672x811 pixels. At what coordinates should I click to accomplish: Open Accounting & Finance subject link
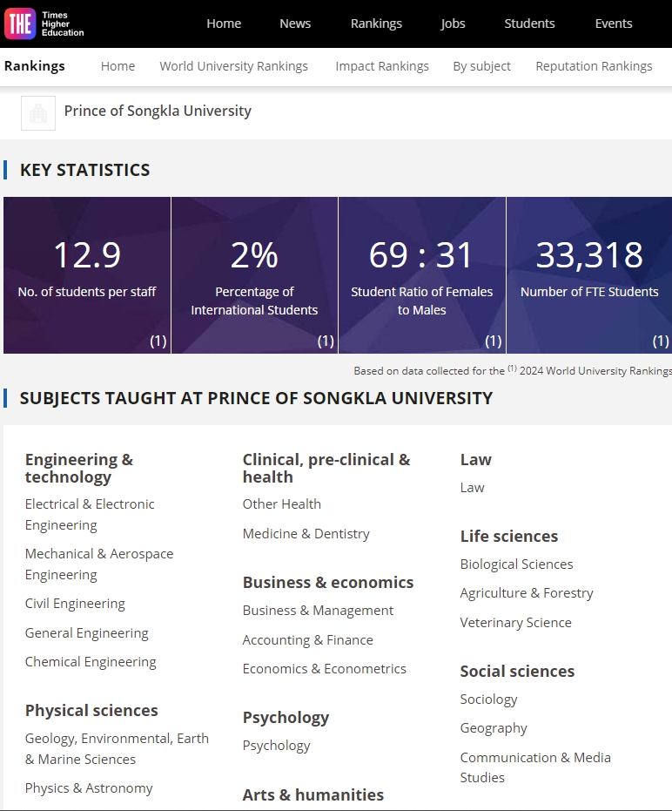pos(307,640)
